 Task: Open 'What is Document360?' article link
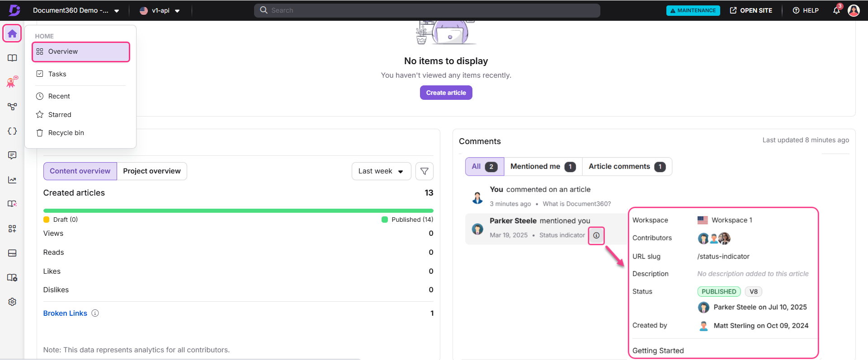[577, 204]
